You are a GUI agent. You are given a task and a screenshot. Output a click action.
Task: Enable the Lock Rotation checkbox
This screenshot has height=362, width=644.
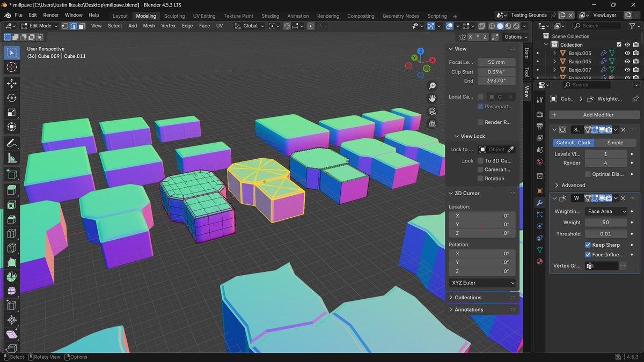point(480,179)
